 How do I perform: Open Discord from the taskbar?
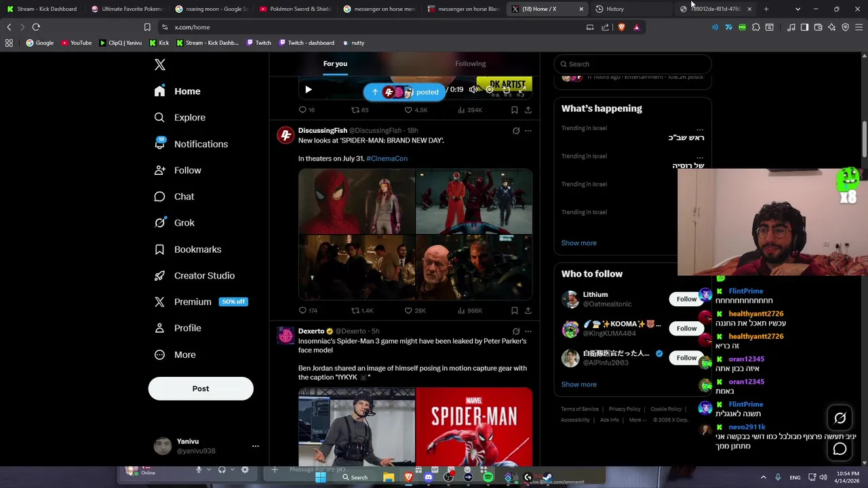point(429,477)
